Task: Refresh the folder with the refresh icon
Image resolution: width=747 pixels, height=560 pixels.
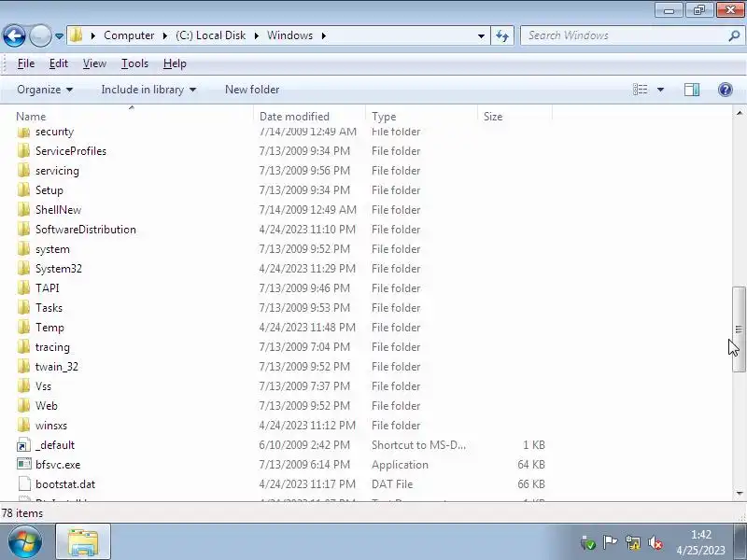Action: (502, 35)
